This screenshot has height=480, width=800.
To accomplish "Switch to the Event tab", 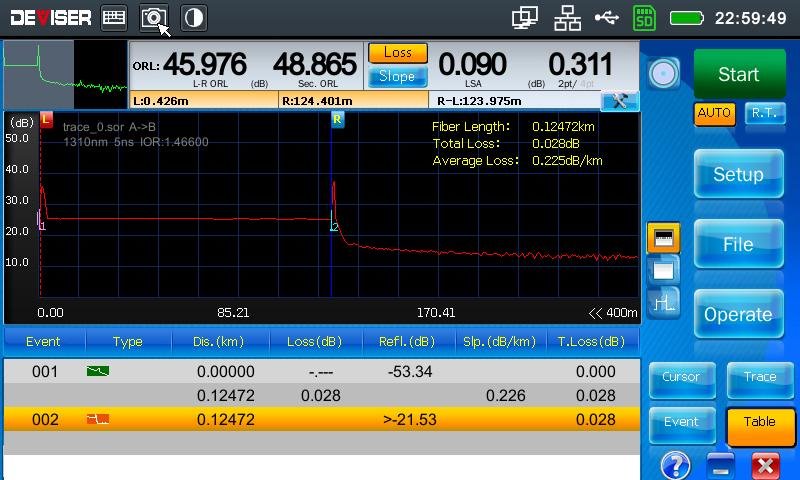I will 682,422.
